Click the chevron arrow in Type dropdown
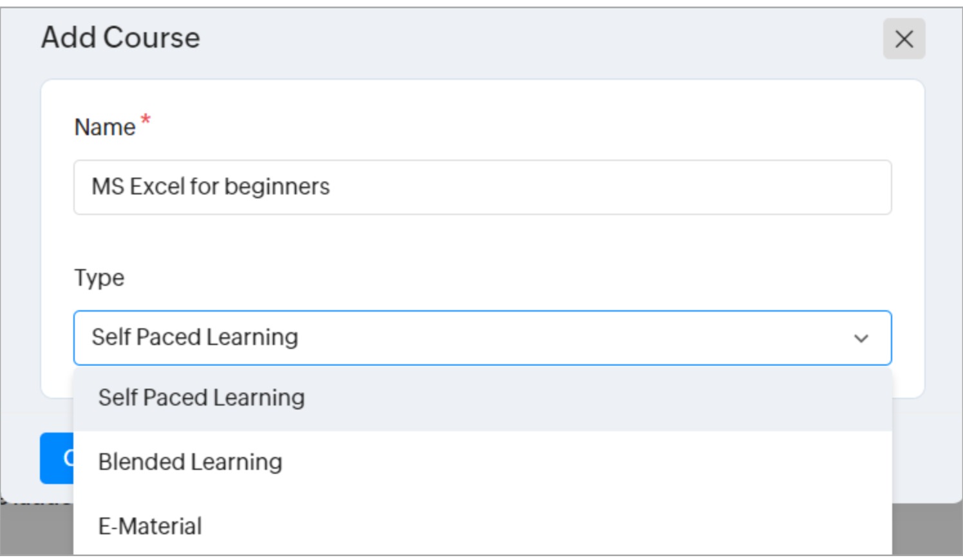Screen dimensions: 963x560 [861, 339]
